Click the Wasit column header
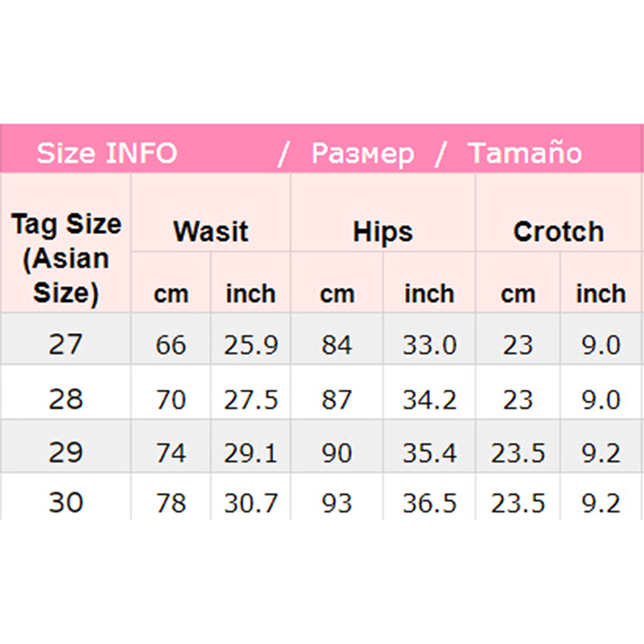 point(211,232)
